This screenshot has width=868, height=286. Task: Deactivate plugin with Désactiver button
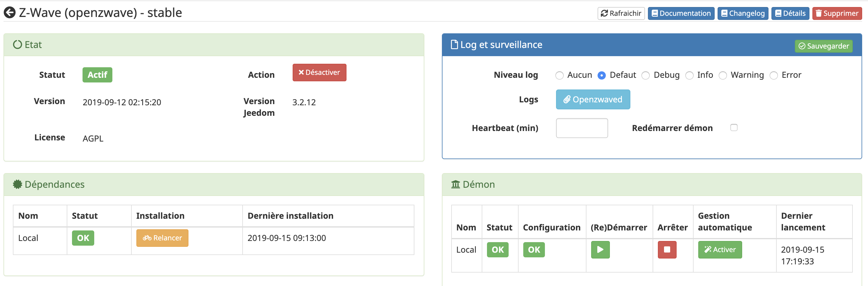[319, 73]
